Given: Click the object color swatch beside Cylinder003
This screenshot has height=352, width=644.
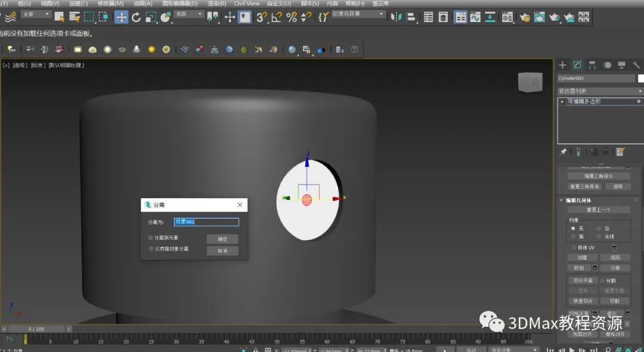Looking at the screenshot, I should [641, 79].
